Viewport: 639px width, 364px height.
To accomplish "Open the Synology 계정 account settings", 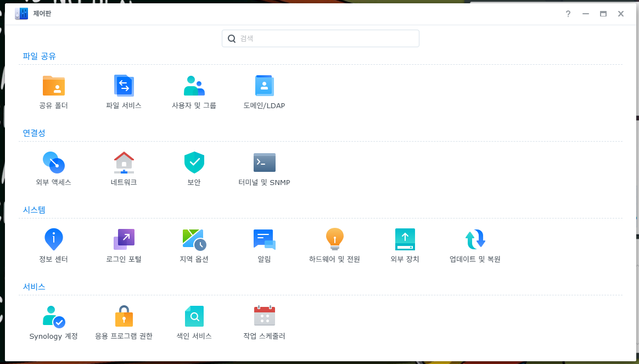I will 54,317.
